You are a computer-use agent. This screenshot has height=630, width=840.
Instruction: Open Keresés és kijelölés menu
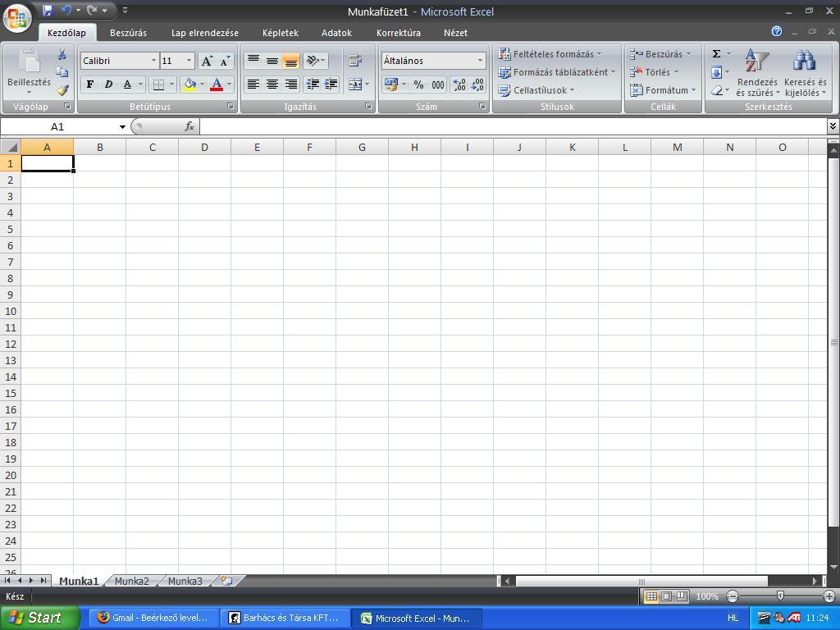tap(806, 72)
